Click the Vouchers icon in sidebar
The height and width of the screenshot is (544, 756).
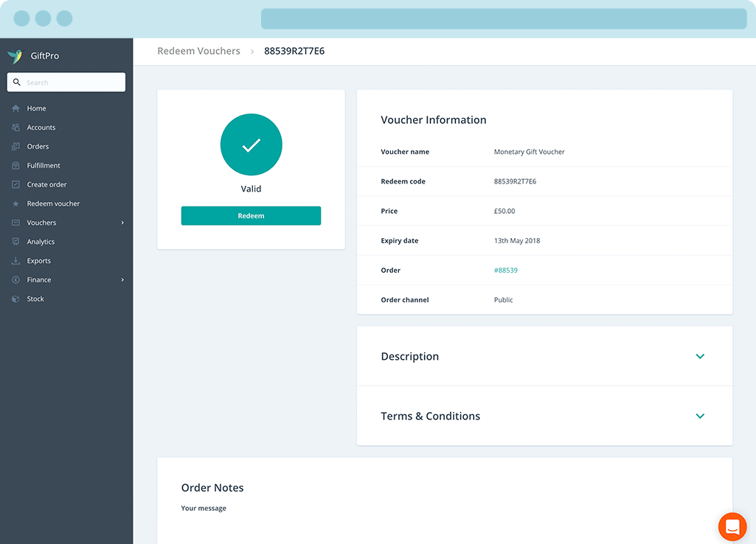click(x=16, y=223)
